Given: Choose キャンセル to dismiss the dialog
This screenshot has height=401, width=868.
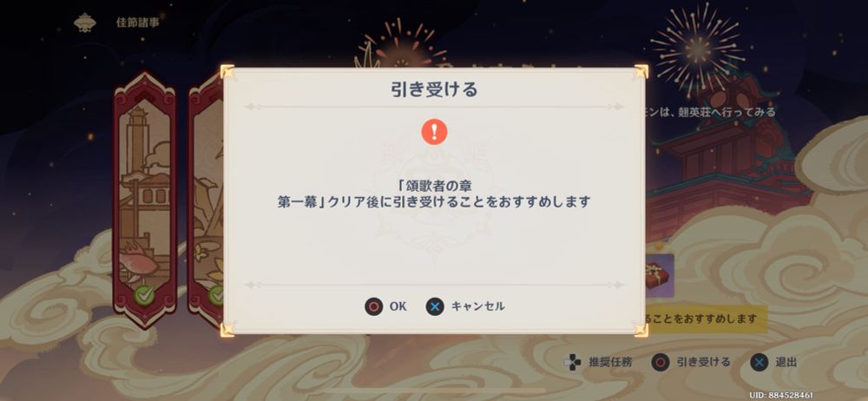Looking at the screenshot, I should tap(477, 306).
